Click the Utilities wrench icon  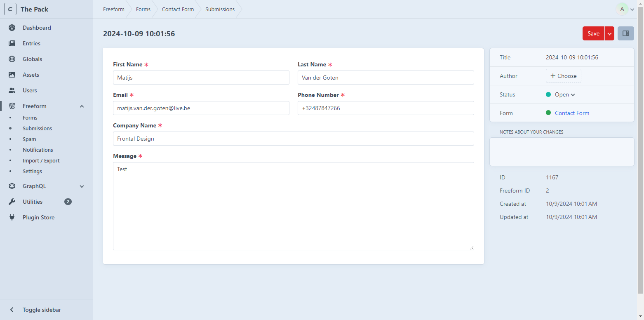[x=12, y=202]
